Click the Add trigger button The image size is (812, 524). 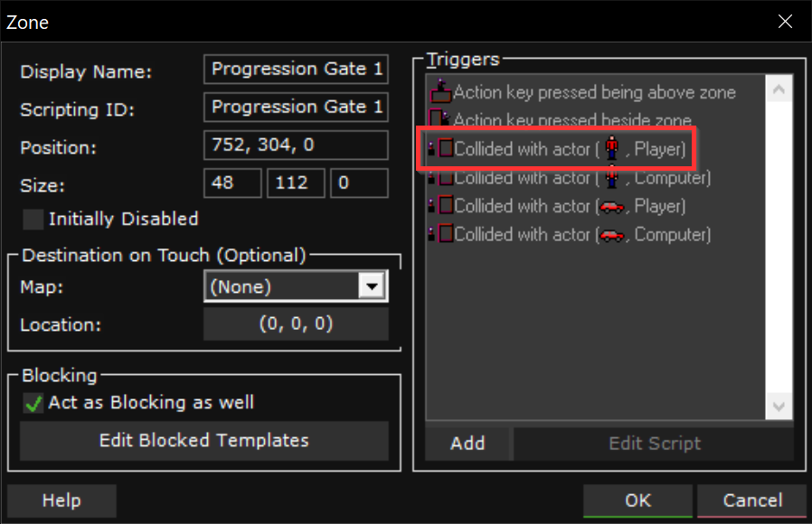pyautogui.click(x=467, y=443)
